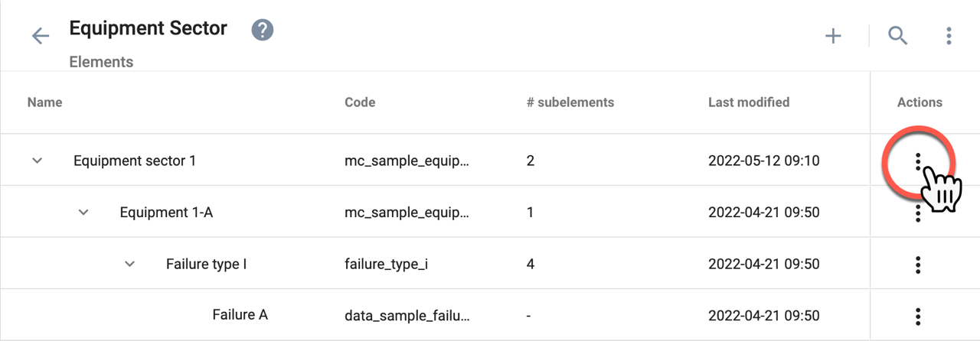Viewport: 980px width, 341px height.
Task: Open actions menu for Failure A
Action: click(x=918, y=316)
